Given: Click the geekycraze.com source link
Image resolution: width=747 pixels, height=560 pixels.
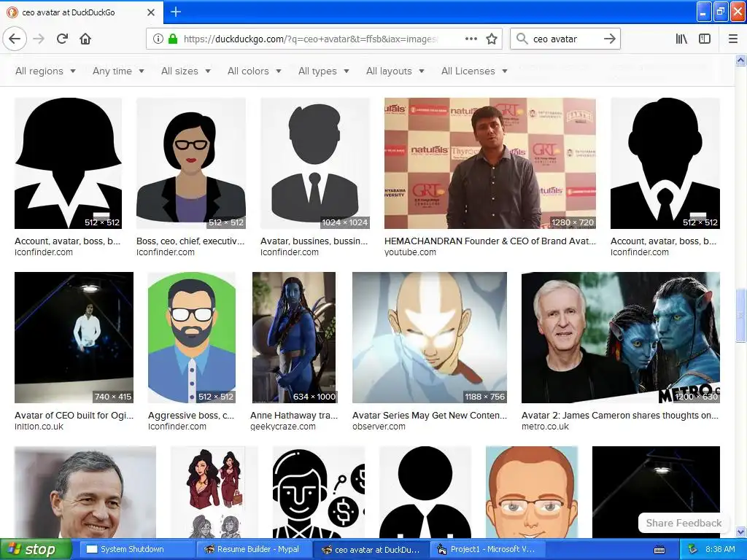Looking at the screenshot, I should click(282, 427).
